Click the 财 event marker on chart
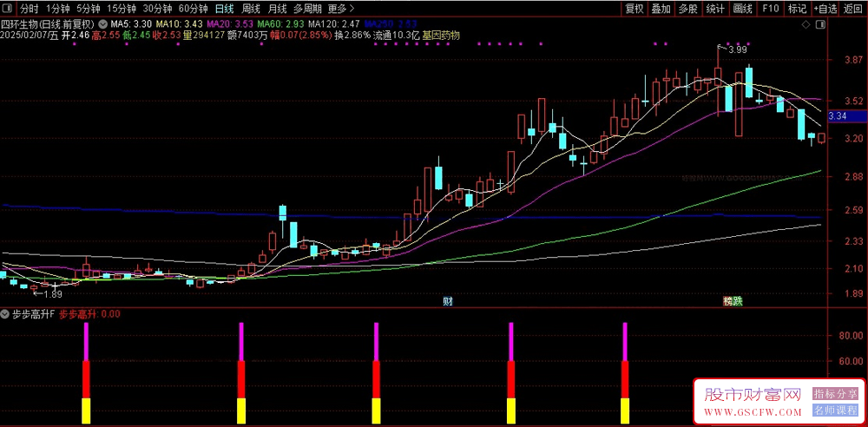The height and width of the screenshot is (427, 868). 448,301
